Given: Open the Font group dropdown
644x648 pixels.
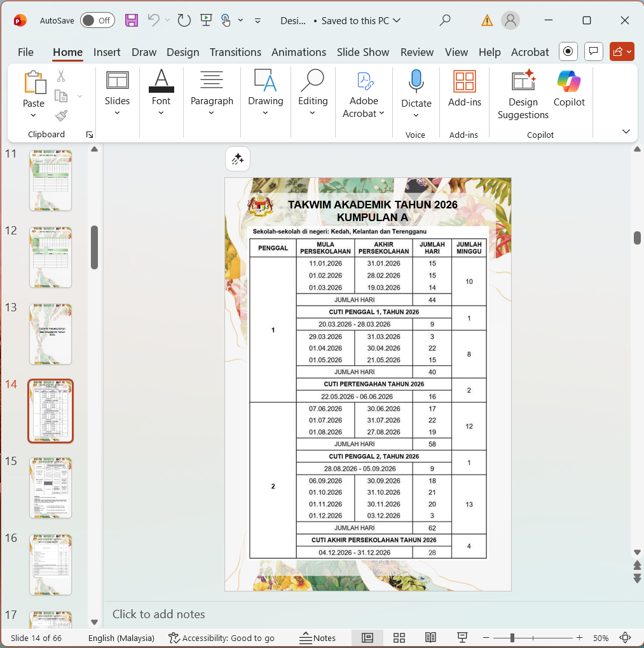Looking at the screenshot, I should click(x=161, y=113).
